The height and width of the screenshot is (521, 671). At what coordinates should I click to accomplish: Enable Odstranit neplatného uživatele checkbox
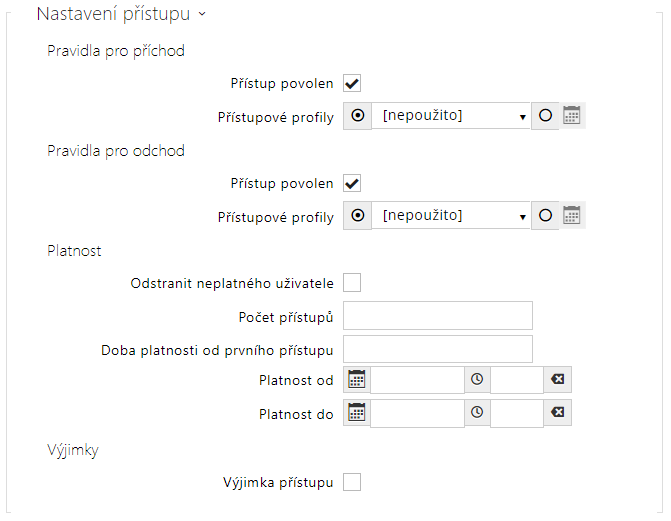click(x=352, y=283)
